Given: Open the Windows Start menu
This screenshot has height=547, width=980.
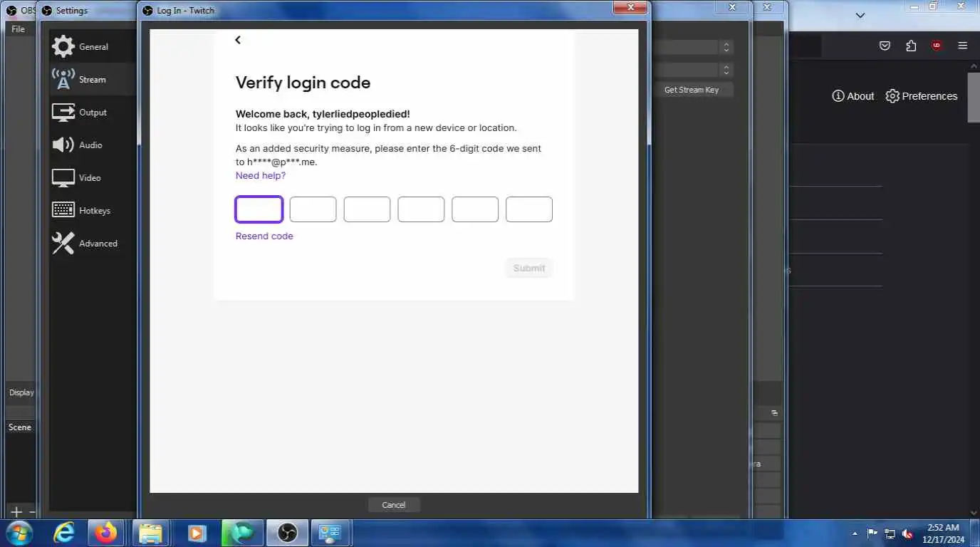Looking at the screenshot, I should click(x=19, y=533).
